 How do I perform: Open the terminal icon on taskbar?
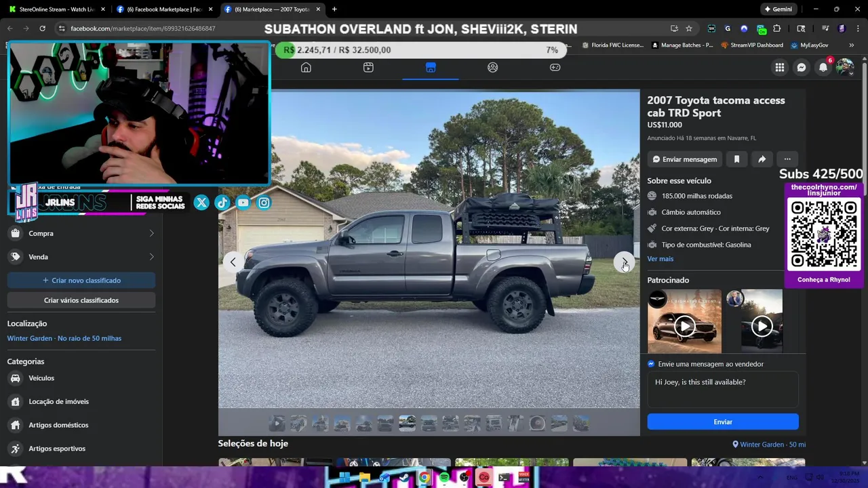click(x=504, y=478)
